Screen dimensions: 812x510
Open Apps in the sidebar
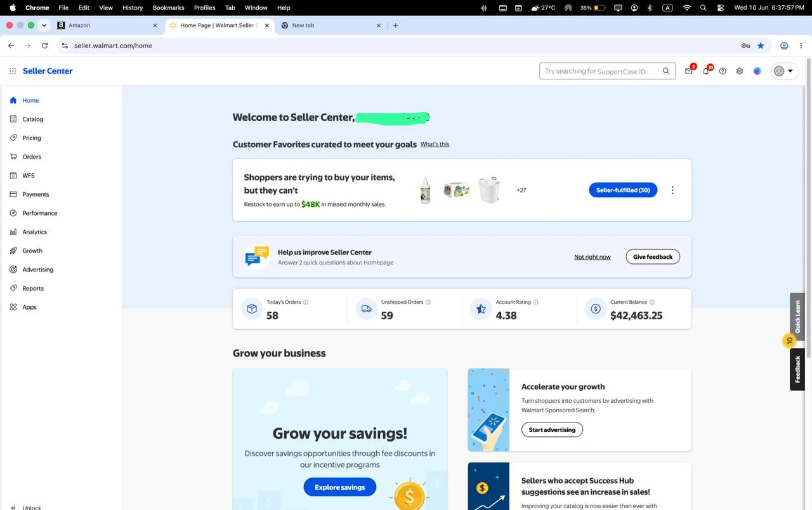29,307
